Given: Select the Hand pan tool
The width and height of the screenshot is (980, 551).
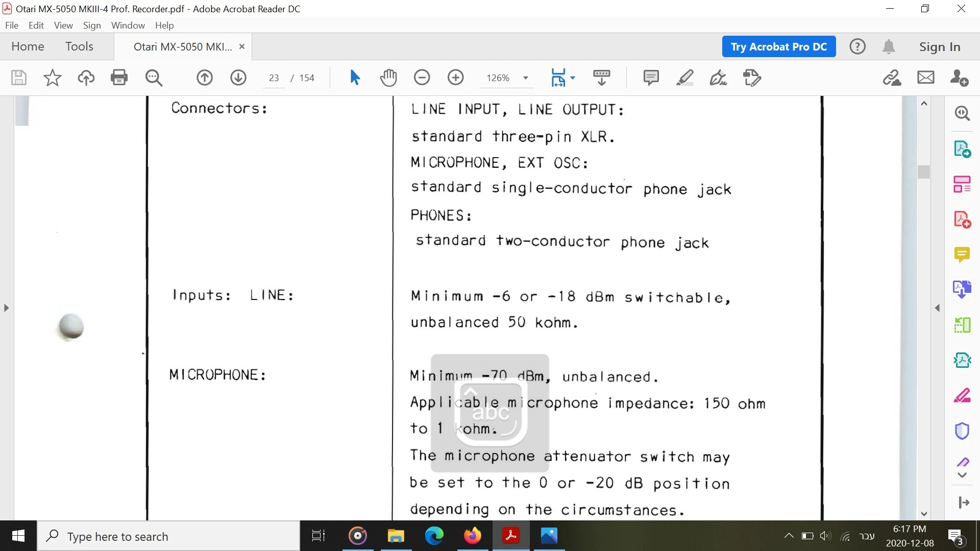Looking at the screenshot, I should [x=388, y=78].
